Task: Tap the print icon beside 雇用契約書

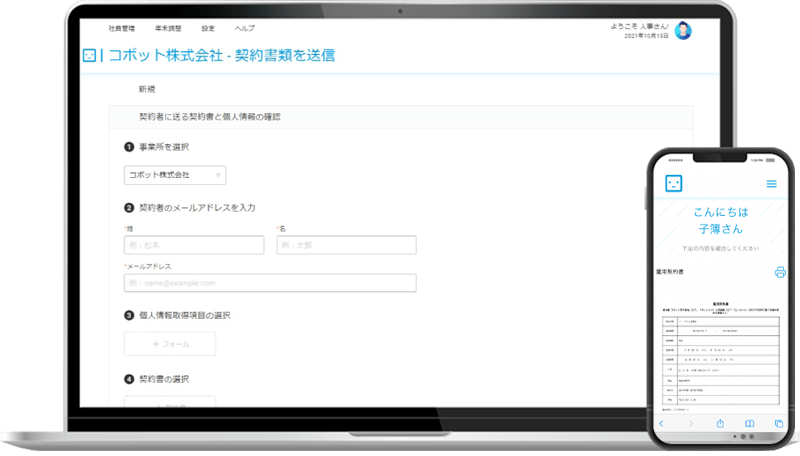Action: point(780,272)
